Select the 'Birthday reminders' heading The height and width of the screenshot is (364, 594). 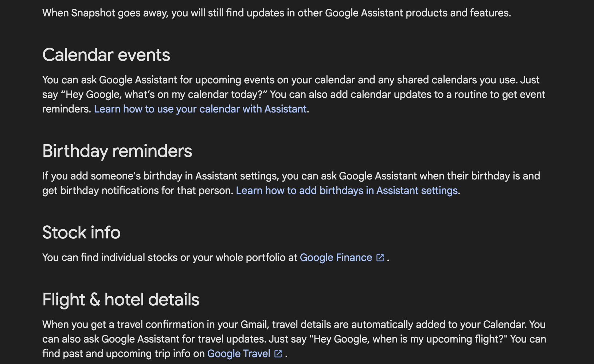coord(117,151)
